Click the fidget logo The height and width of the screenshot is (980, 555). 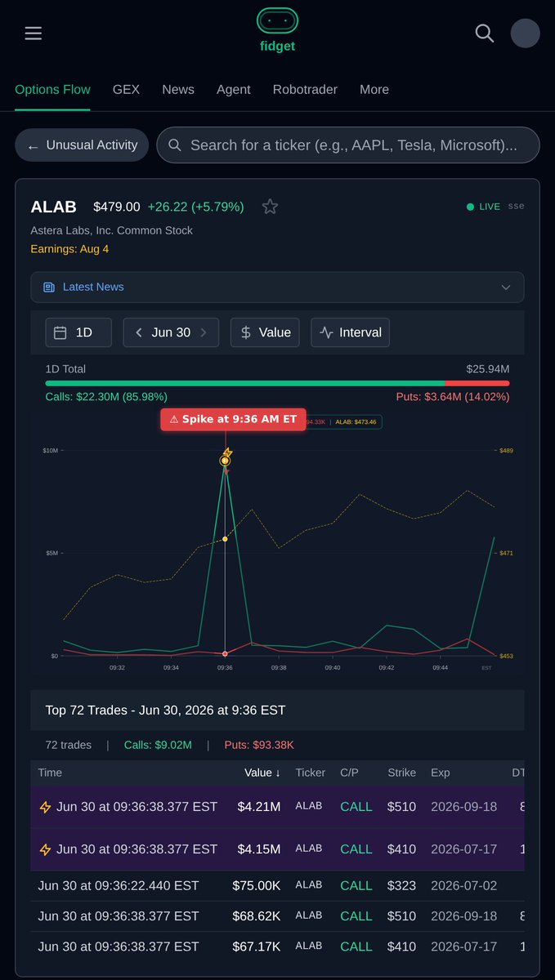tap(277, 30)
